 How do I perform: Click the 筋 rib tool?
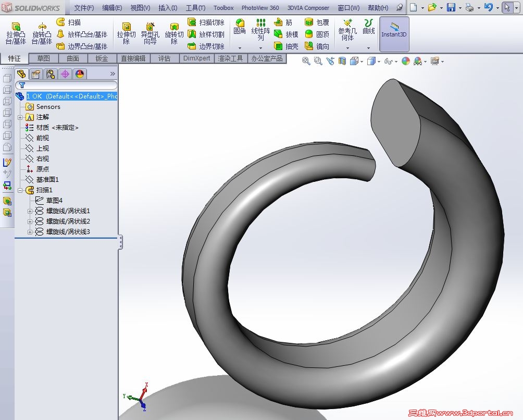pyautogui.click(x=283, y=22)
